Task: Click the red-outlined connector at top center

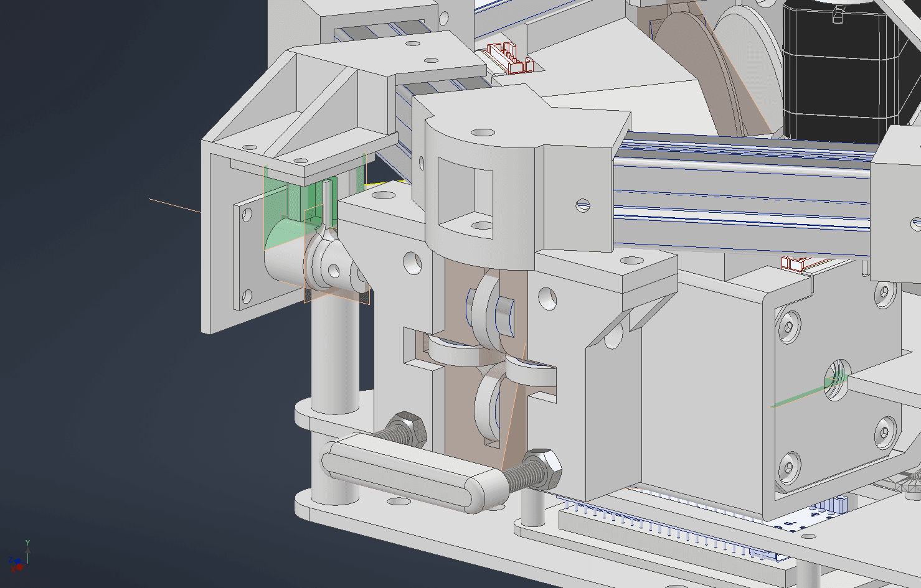Action: pyautogui.click(x=511, y=58)
